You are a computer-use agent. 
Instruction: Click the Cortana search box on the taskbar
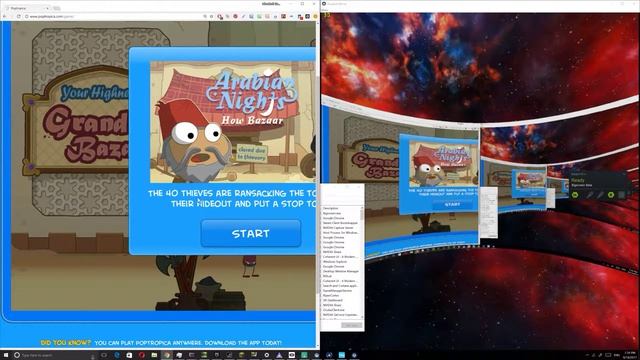click(53, 355)
